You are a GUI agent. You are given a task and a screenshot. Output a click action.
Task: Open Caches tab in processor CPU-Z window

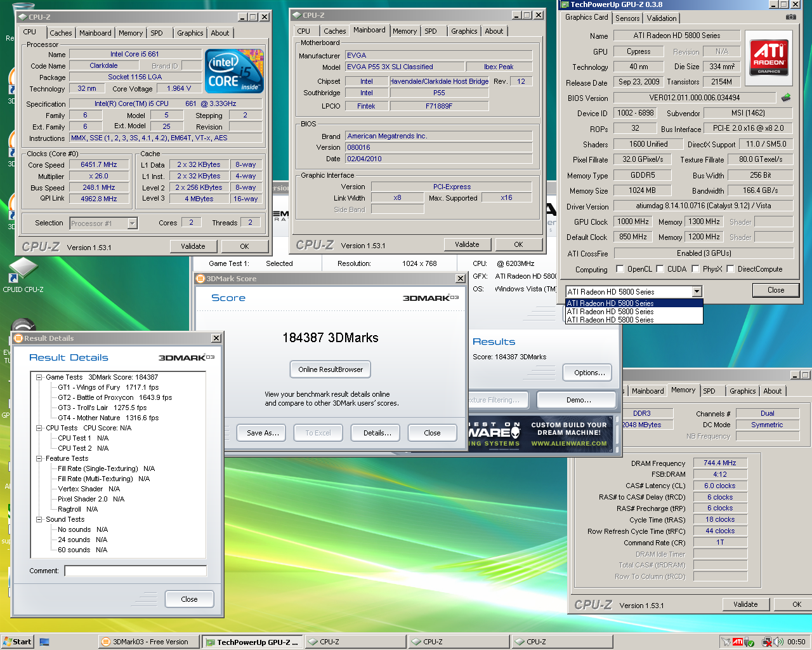[x=61, y=33]
